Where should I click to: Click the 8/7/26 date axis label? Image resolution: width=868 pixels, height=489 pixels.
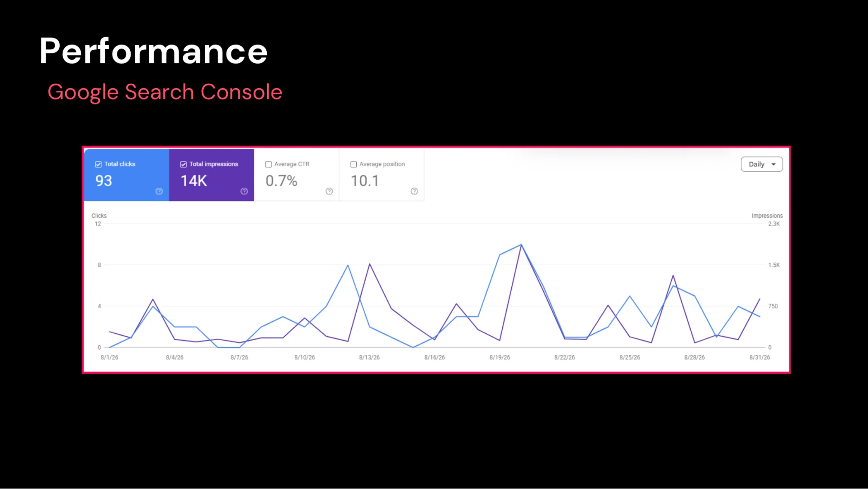(240, 357)
